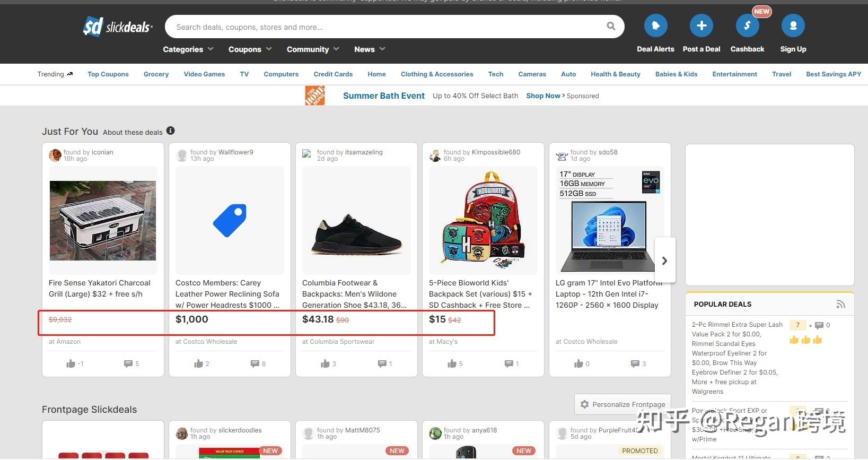868x460 pixels.
Task: Click the Post a Deal plus icon
Action: coord(701,25)
